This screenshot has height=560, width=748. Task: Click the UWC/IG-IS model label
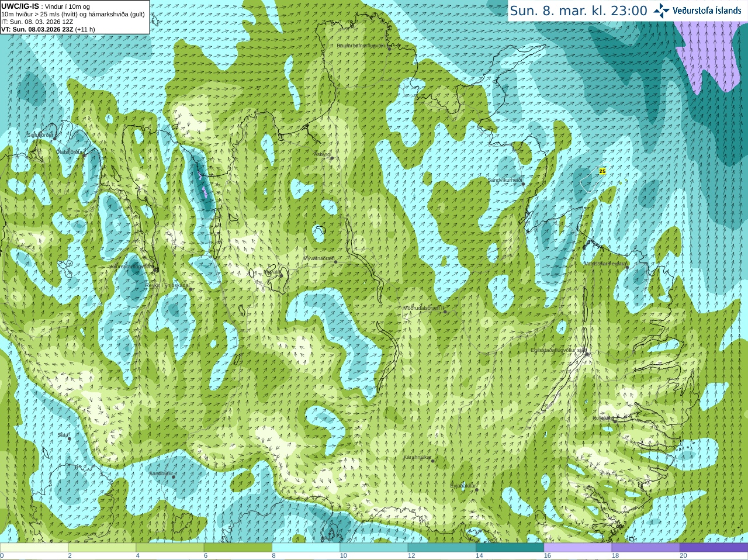[x=20, y=6]
